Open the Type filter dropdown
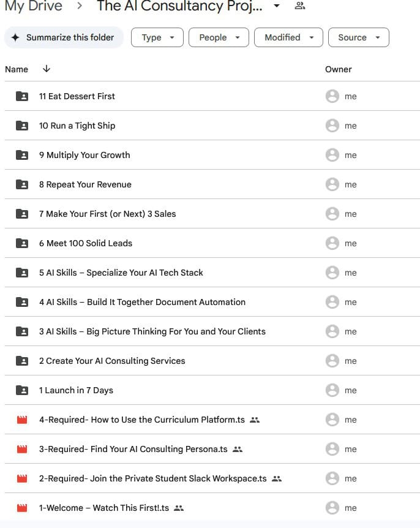This screenshot has height=528, width=420. pos(158,37)
